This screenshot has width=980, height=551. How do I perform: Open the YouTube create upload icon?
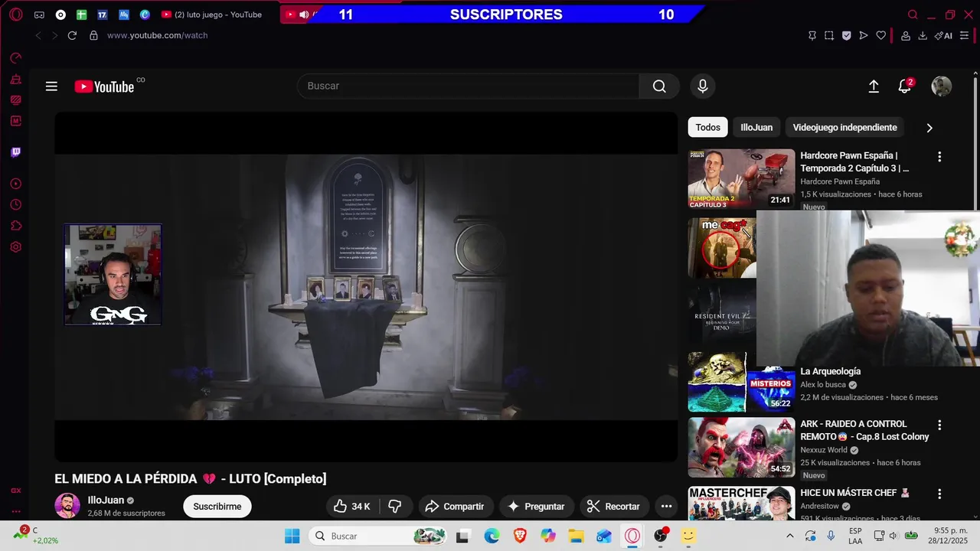click(874, 86)
